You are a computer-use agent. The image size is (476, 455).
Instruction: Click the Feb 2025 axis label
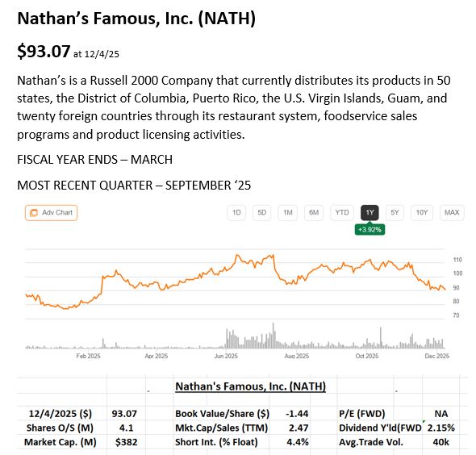coord(88,356)
